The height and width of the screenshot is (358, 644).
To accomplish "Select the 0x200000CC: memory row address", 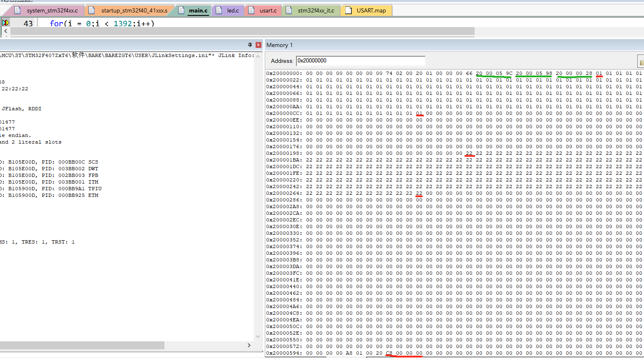I will click(284, 113).
